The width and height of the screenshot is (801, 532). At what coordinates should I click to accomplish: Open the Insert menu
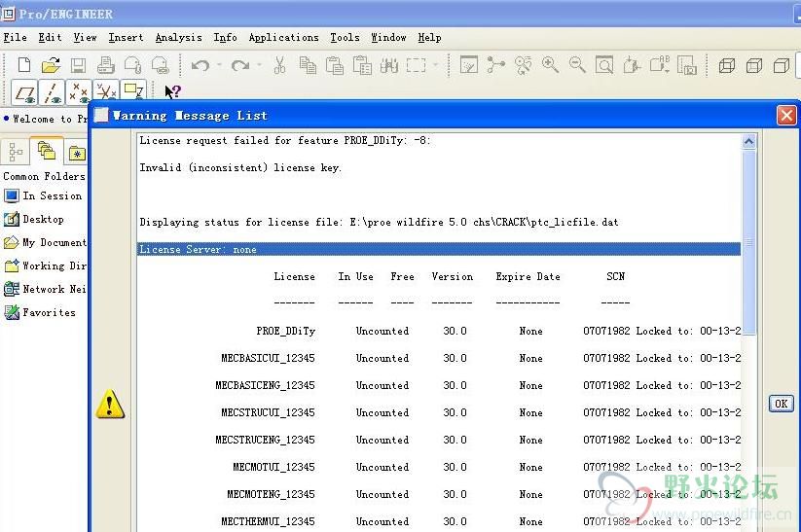(x=126, y=37)
